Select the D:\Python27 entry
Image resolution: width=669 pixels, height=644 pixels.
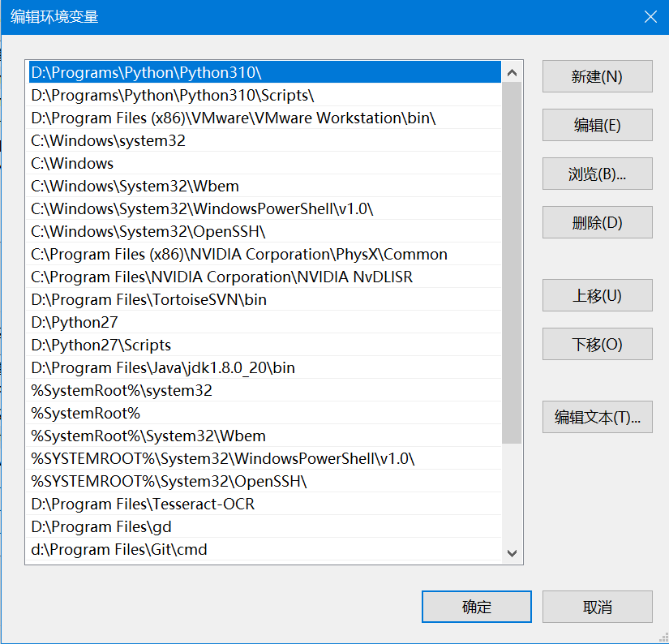click(265, 322)
